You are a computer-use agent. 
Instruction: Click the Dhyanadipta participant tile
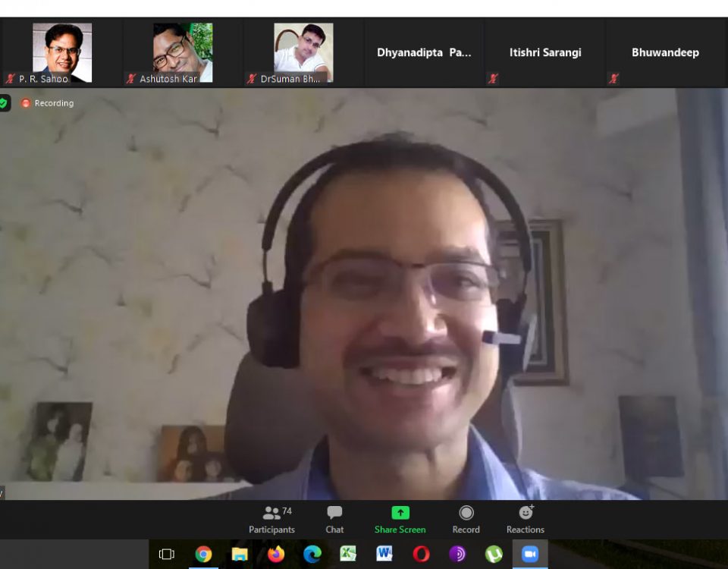pos(424,53)
